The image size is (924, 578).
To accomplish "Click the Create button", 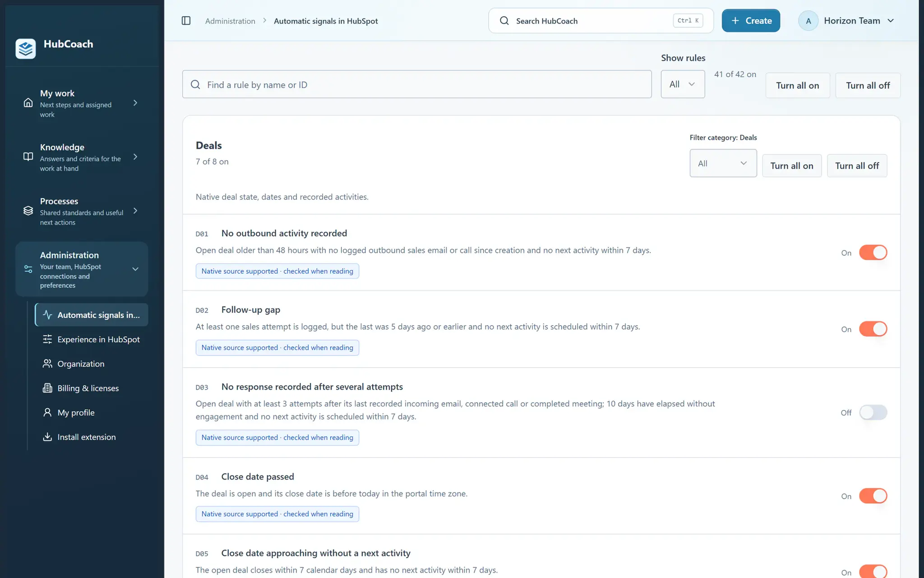I will click(751, 21).
